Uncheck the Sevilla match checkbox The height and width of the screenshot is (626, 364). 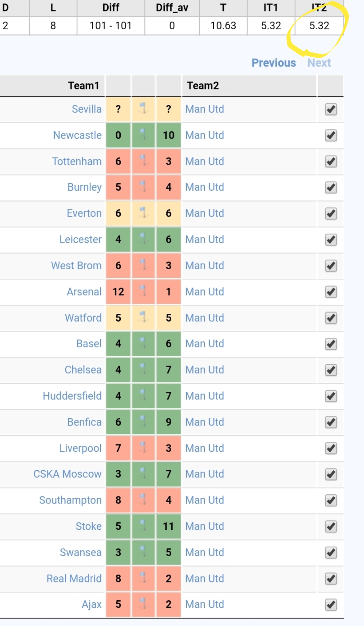click(x=331, y=109)
